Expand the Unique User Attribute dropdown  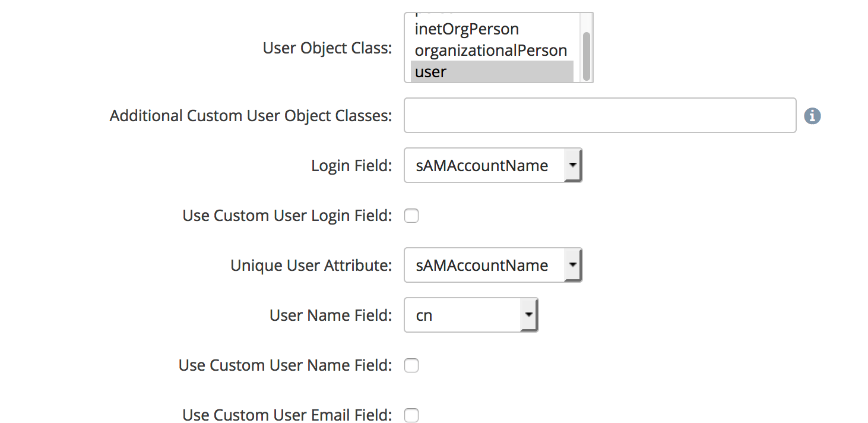point(492,266)
